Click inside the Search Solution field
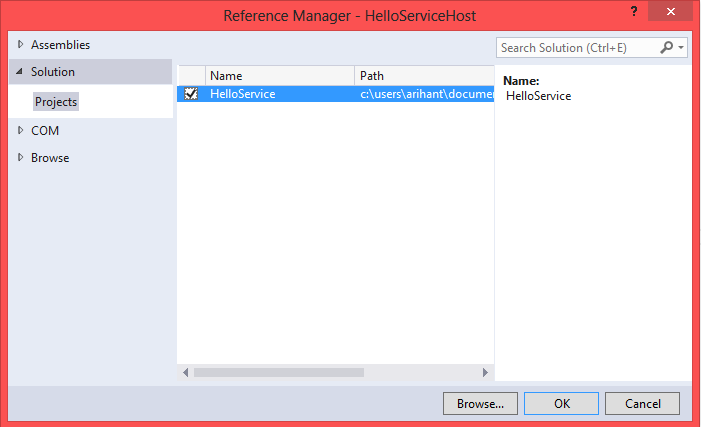Viewport: 701px width, 427px height. pos(577,47)
